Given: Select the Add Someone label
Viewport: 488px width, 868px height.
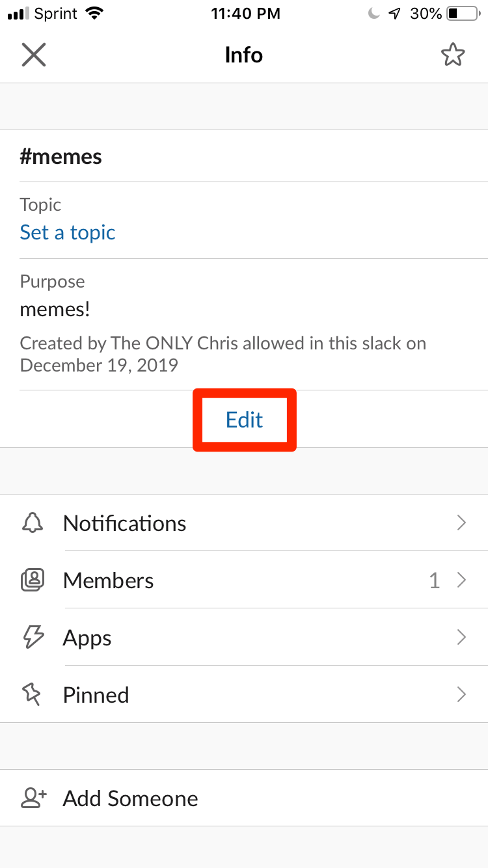Looking at the screenshot, I should click(130, 798).
